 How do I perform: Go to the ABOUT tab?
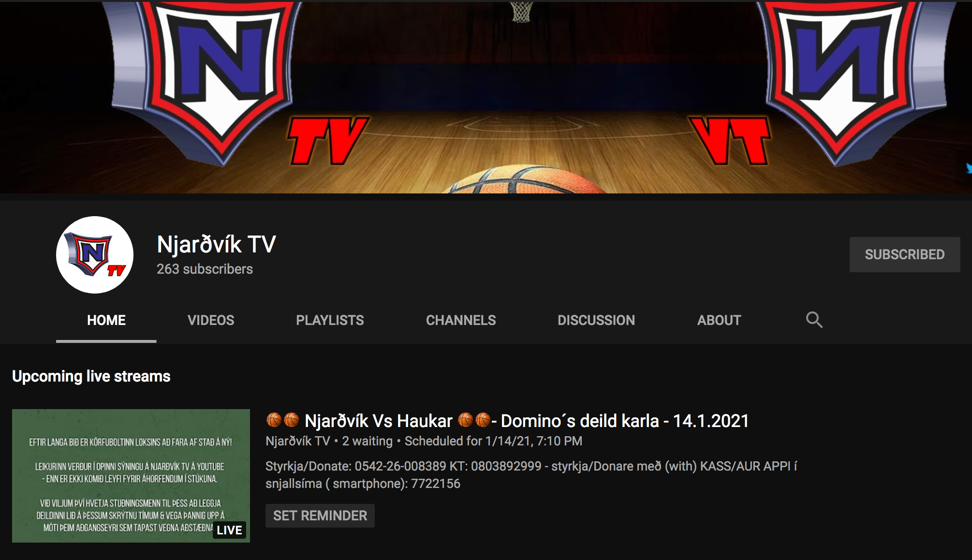(719, 320)
